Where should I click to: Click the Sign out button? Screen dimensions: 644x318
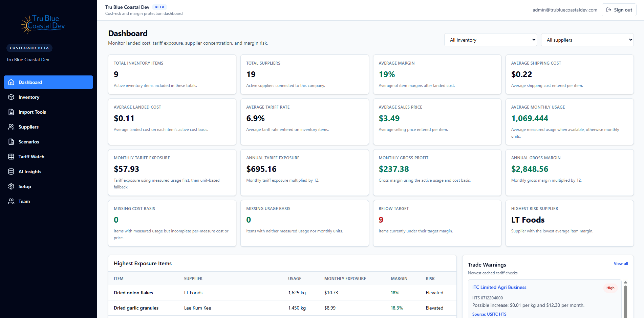tap(619, 10)
